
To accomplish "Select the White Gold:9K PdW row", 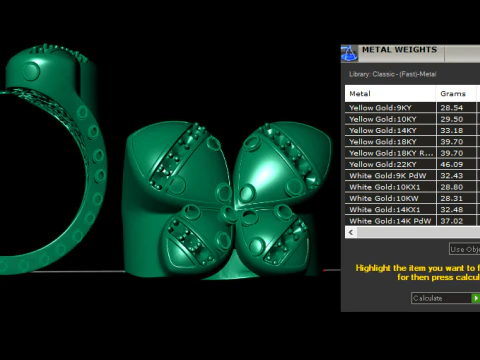I will [x=412, y=176].
